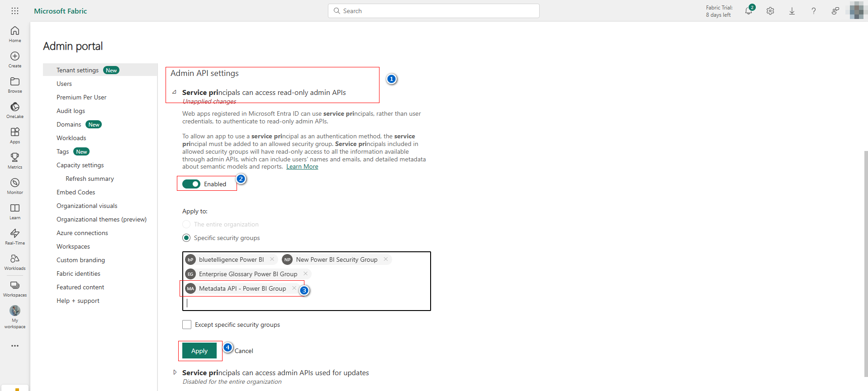Open the Learn More link
Image resolution: width=868 pixels, height=391 pixels.
[x=302, y=167]
